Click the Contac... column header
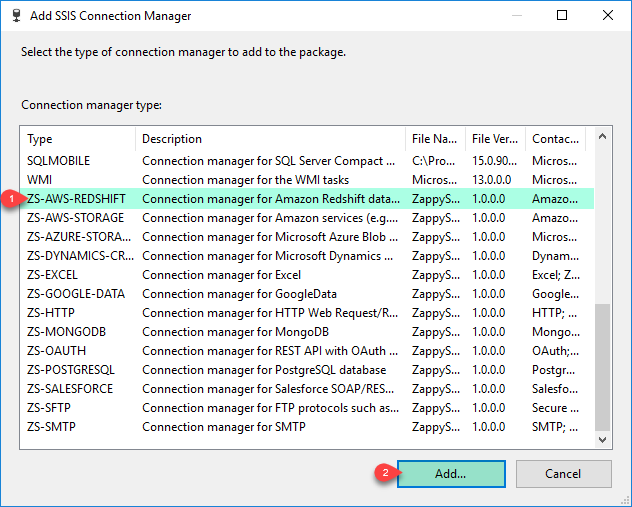The image size is (632, 507). point(555,139)
